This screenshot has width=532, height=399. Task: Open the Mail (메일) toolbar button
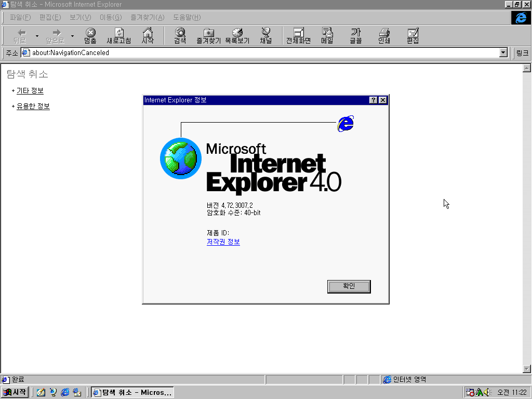pyautogui.click(x=327, y=36)
